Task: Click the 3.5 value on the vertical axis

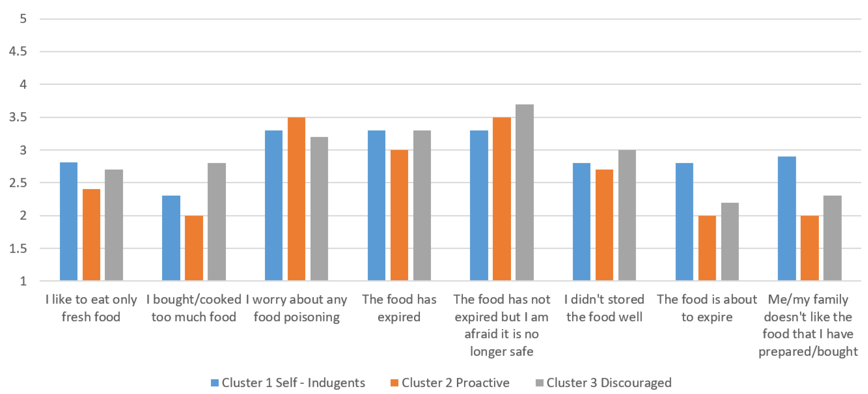Action: point(18,117)
